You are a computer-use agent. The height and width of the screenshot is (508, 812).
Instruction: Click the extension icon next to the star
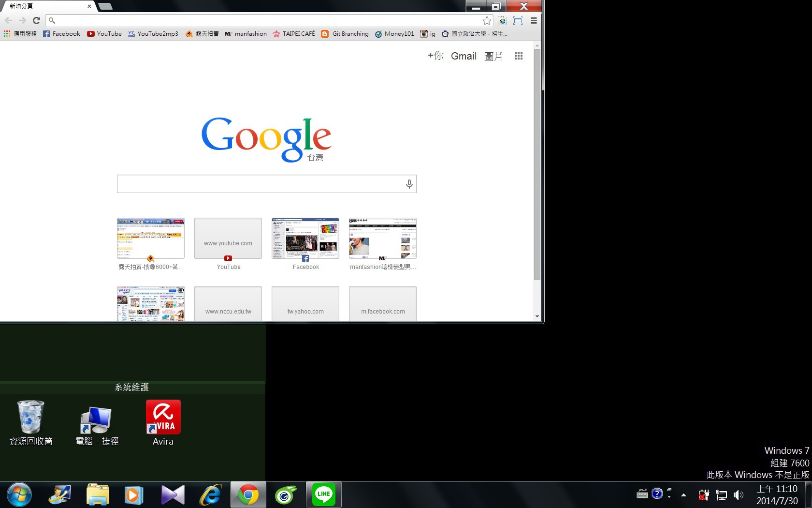point(503,20)
